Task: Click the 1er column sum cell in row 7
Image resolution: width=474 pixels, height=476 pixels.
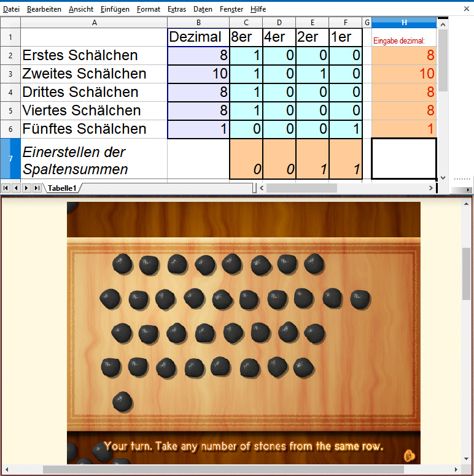Action: coord(345,158)
